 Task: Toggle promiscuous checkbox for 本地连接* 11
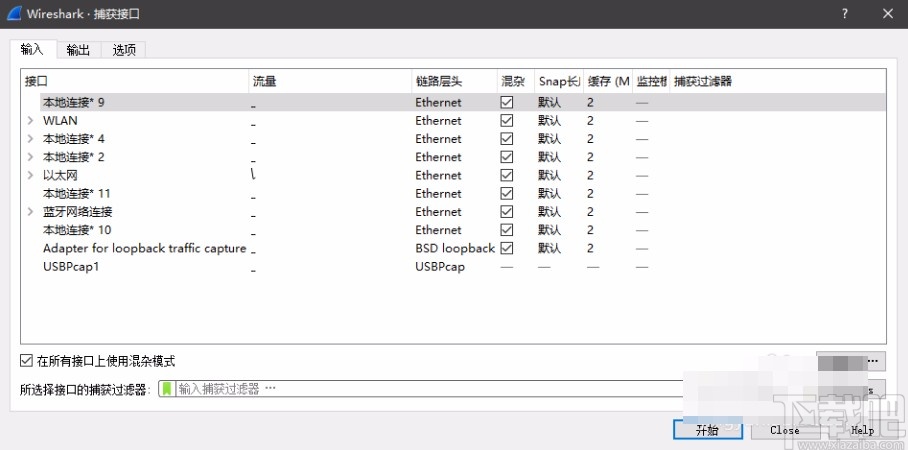(507, 193)
